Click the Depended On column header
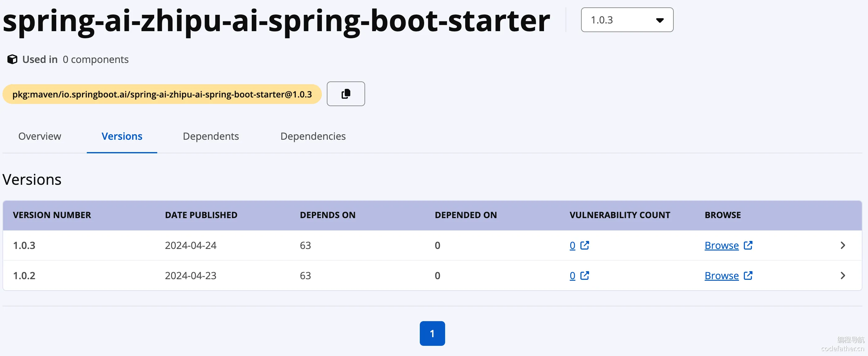 [x=466, y=215]
